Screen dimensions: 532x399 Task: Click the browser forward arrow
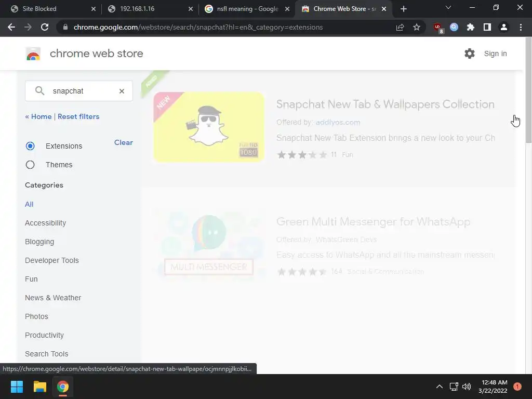(28, 27)
